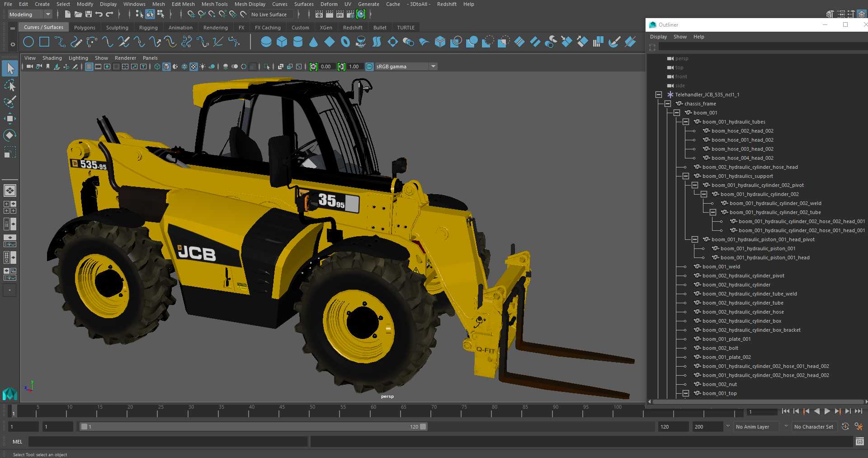Image resolution: width=868 pixels, height=458 pixels.
Task: Select boom_001_weld in the Outliner
Action: point(721,267)
